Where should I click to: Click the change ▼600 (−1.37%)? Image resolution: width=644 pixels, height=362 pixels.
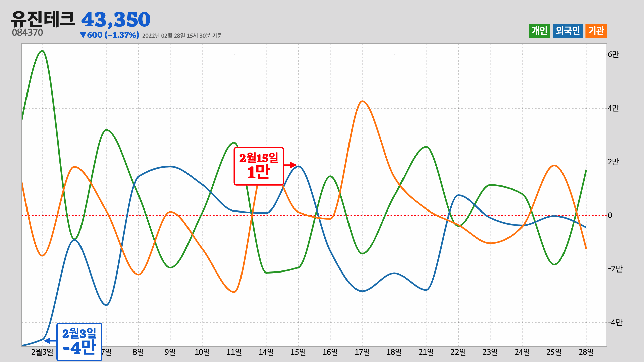coord(109,35)
